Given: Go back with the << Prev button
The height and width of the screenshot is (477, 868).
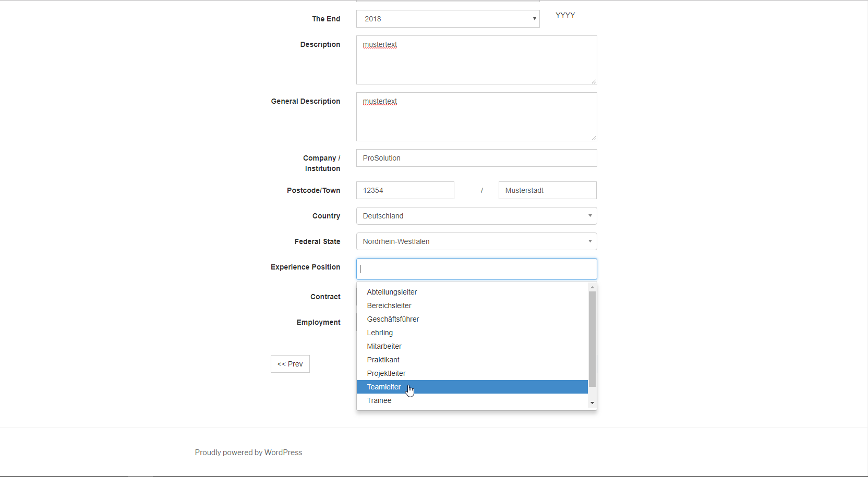Looking at the screenshot, I should 290,364.
